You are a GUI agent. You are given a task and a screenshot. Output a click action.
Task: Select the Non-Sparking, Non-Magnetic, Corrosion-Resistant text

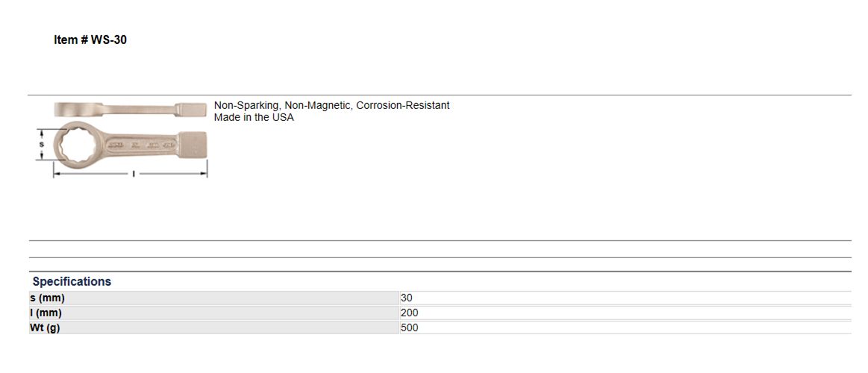click(x=331, y=105)
